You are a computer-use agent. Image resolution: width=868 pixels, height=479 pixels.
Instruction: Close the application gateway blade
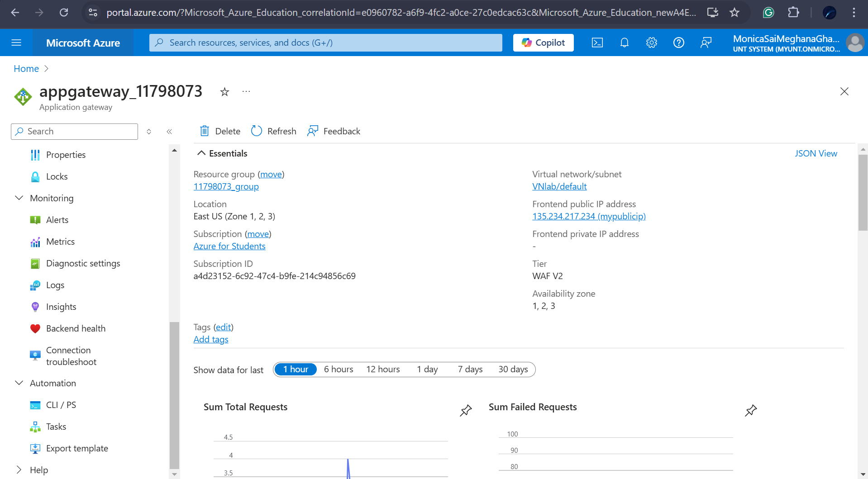pyautogui.click(x=844, y=91)
